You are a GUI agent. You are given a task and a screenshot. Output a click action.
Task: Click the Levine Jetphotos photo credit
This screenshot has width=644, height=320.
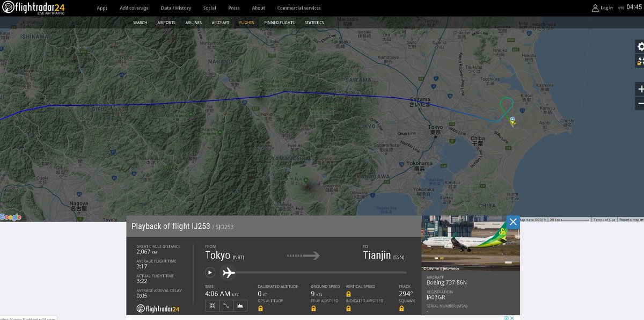pyautogui.click(x=441, y=268)
